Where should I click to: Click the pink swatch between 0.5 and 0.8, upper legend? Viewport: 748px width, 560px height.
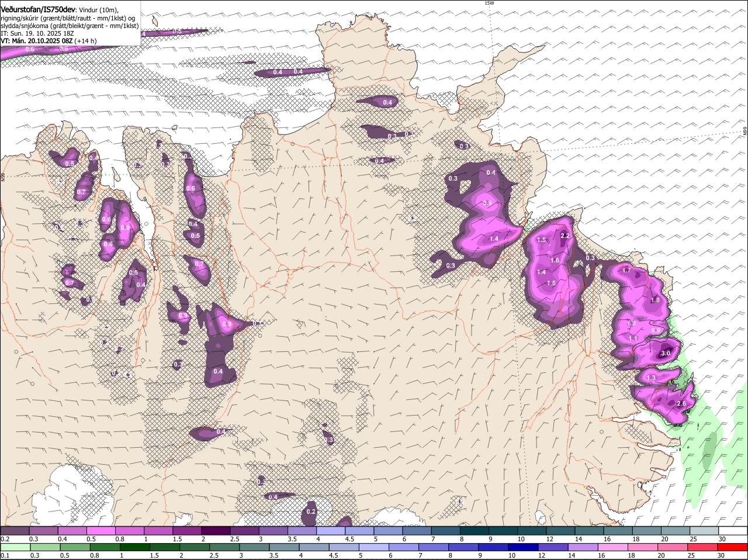click(101, 530)
